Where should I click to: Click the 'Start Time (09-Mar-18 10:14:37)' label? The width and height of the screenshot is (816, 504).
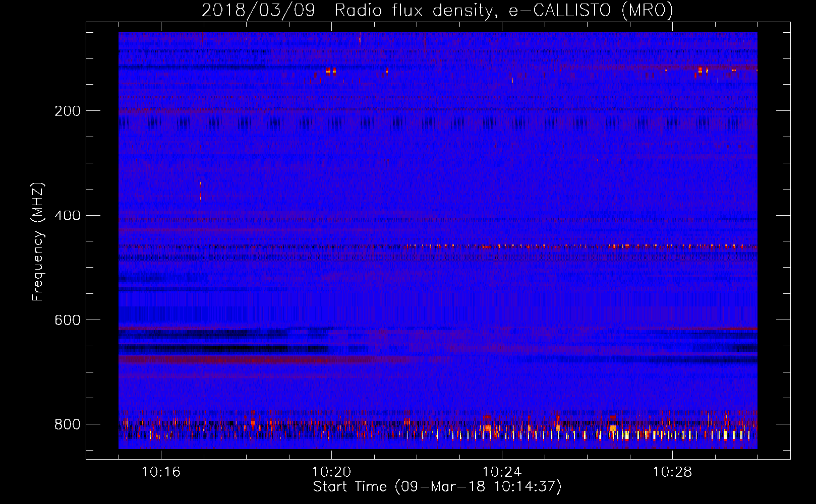[437, 487]
